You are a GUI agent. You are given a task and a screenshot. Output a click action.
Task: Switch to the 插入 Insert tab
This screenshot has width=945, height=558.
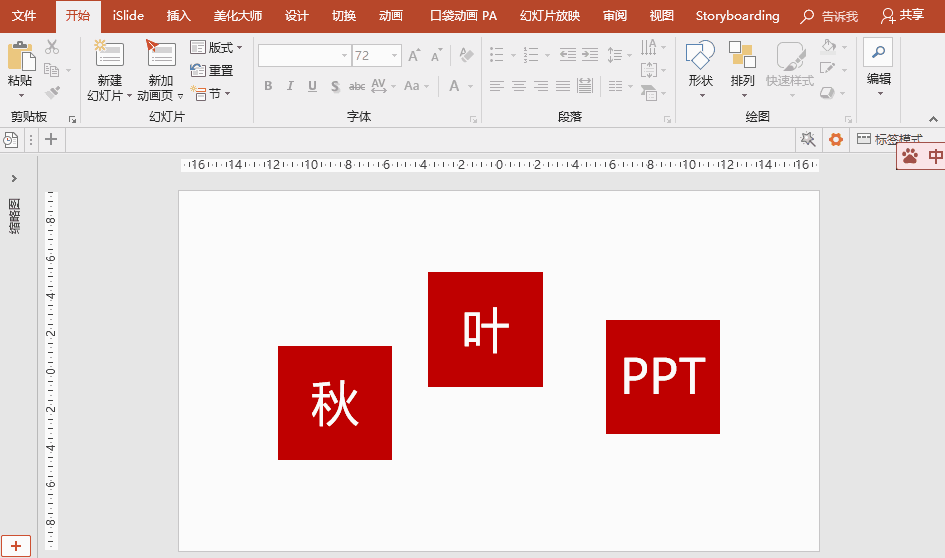tap(178, 16)
